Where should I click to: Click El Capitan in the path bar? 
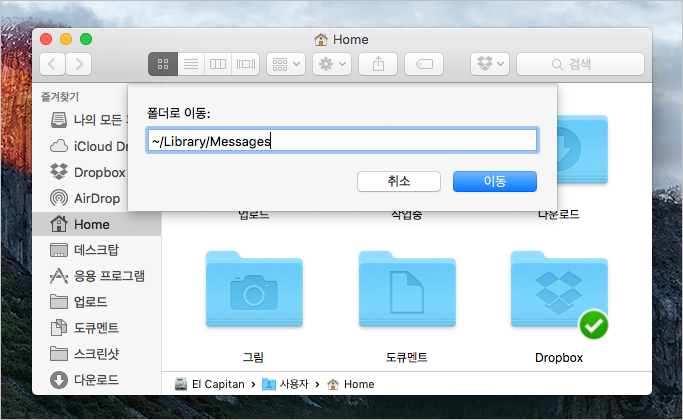(210, 384)
